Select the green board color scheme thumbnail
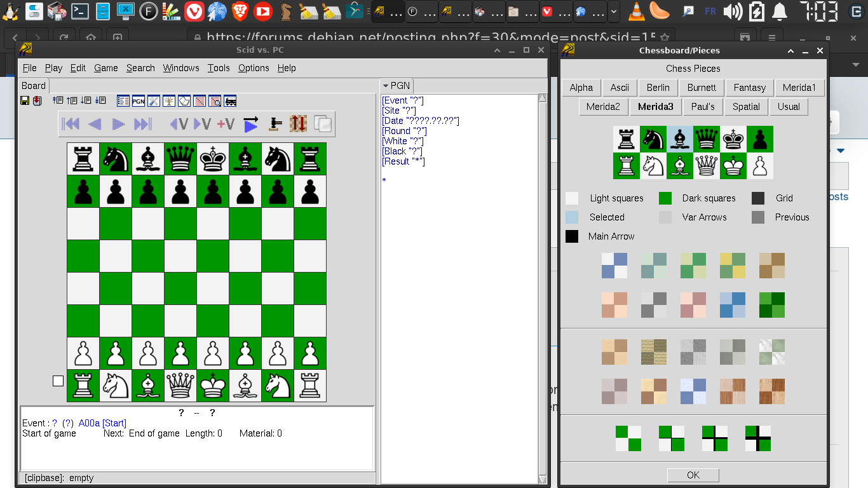The height and width of the screenshot is (488, 868). coord(772,305)
